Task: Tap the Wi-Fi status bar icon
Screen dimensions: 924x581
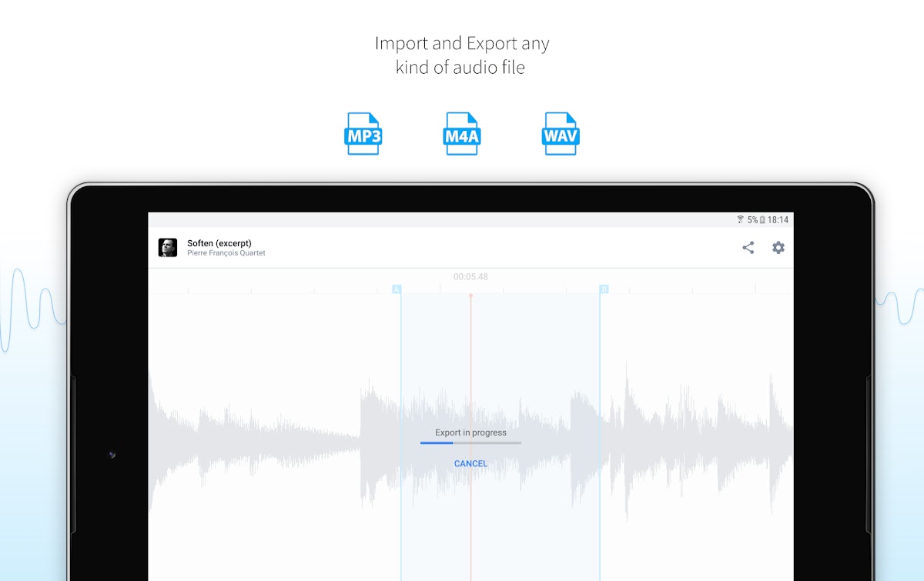Action: tap(740, 220)
